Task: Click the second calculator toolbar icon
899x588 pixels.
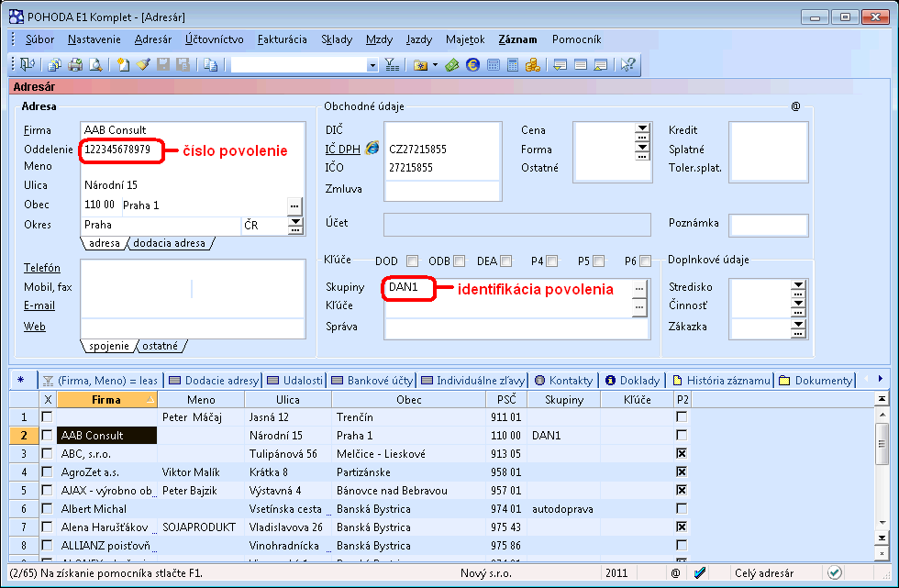Action: click(x=513, y=65)
